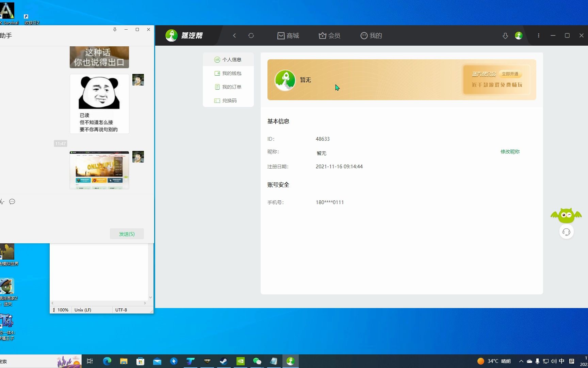Click the green owl mascot
Screen dimensions: 588x368
pos(566,215)
